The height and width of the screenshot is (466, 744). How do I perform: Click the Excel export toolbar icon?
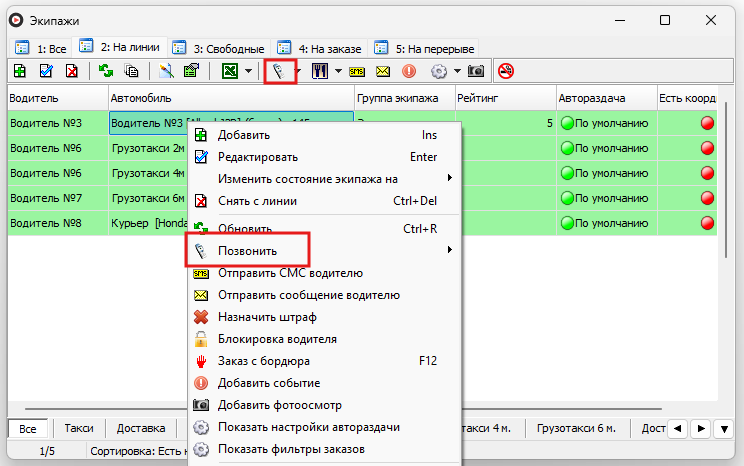[x=230, y=71]
